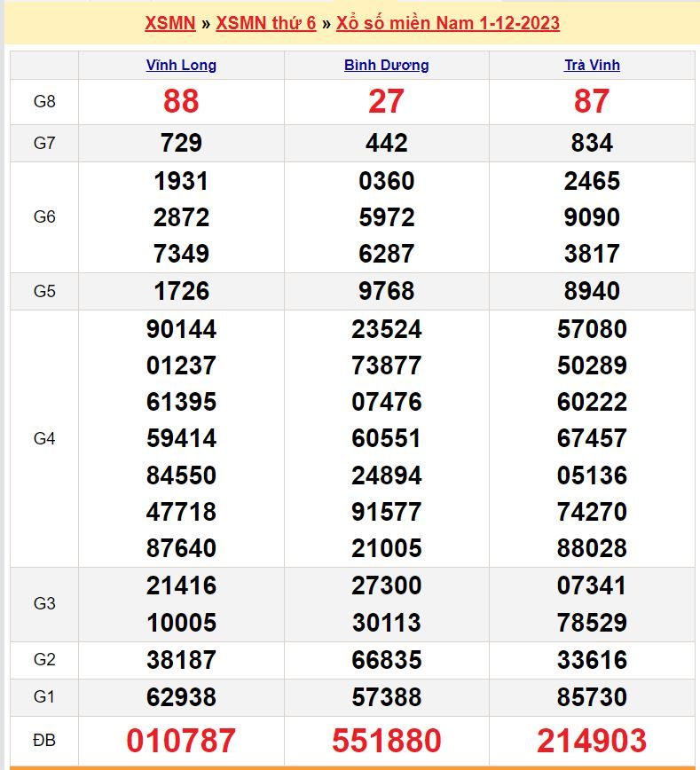Click G3 result 30113
The height and width of the screenshot is (770, 700).
pos(387,623)
